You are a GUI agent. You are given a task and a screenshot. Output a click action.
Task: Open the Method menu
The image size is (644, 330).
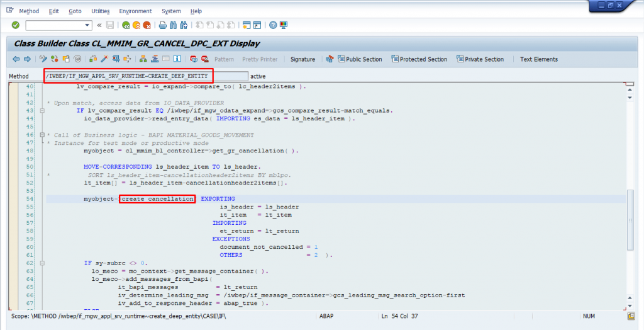(x=29, y=11)
